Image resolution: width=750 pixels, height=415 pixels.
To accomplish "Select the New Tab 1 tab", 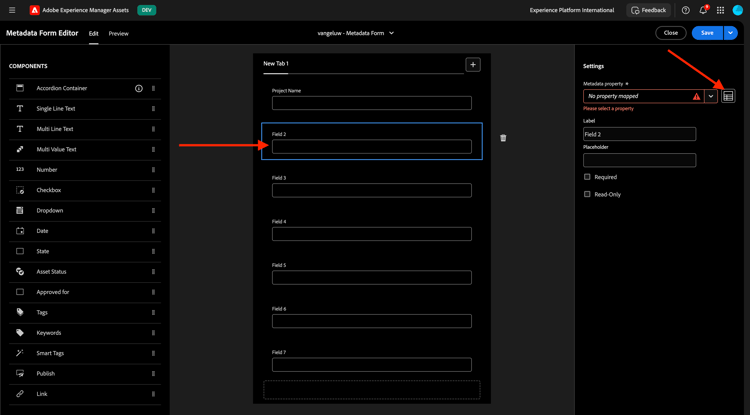I will 276,63.
